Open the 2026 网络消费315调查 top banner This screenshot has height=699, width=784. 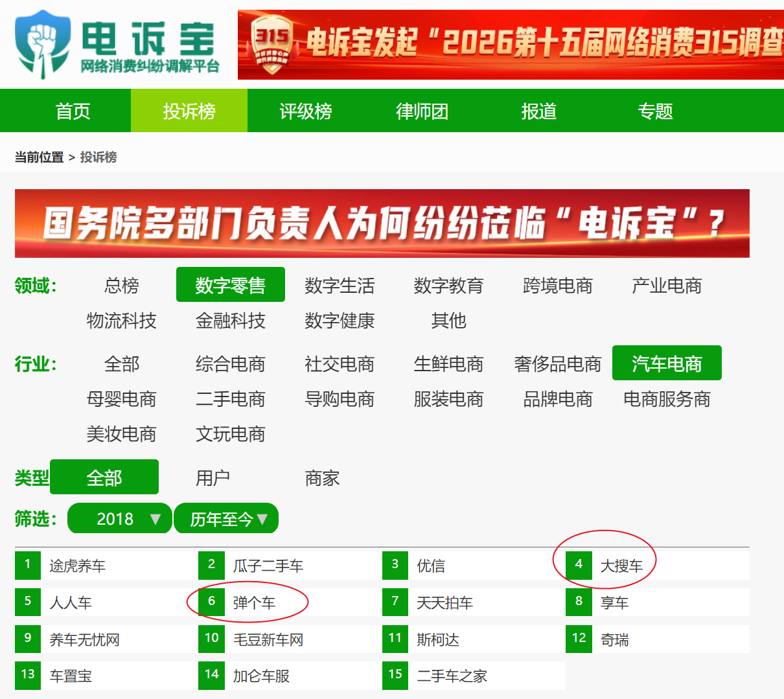click(511, 45)
